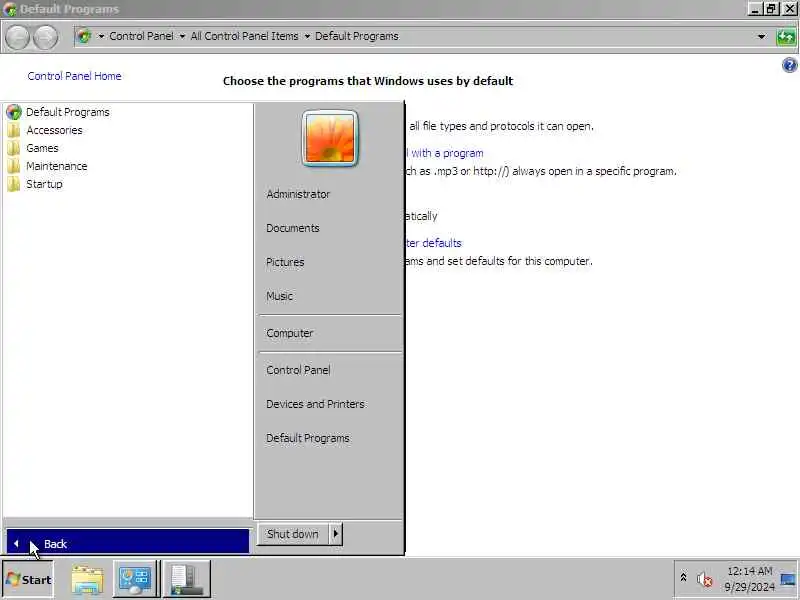This screenshot has width=800, height=600.
Task: Go back with the navigation Back arrow
Action: [x=17, y=37]
